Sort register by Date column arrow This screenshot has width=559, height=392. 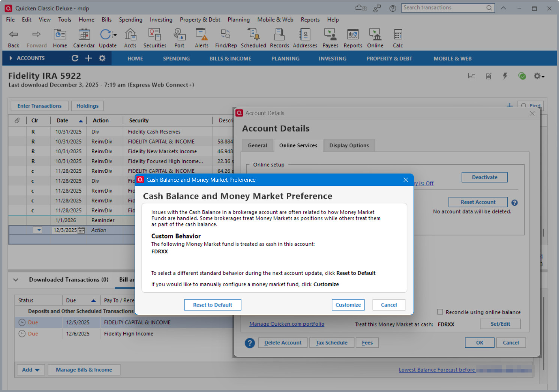pos(81,121)
